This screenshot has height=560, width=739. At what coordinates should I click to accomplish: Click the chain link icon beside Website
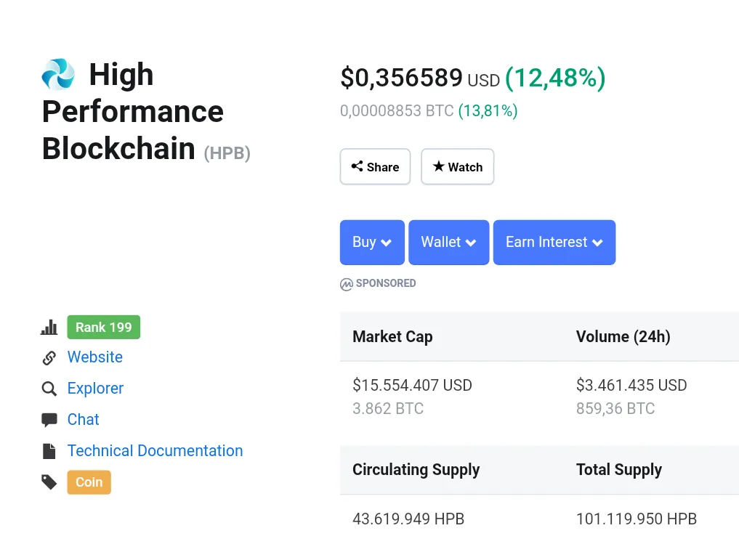pos(49,358)
